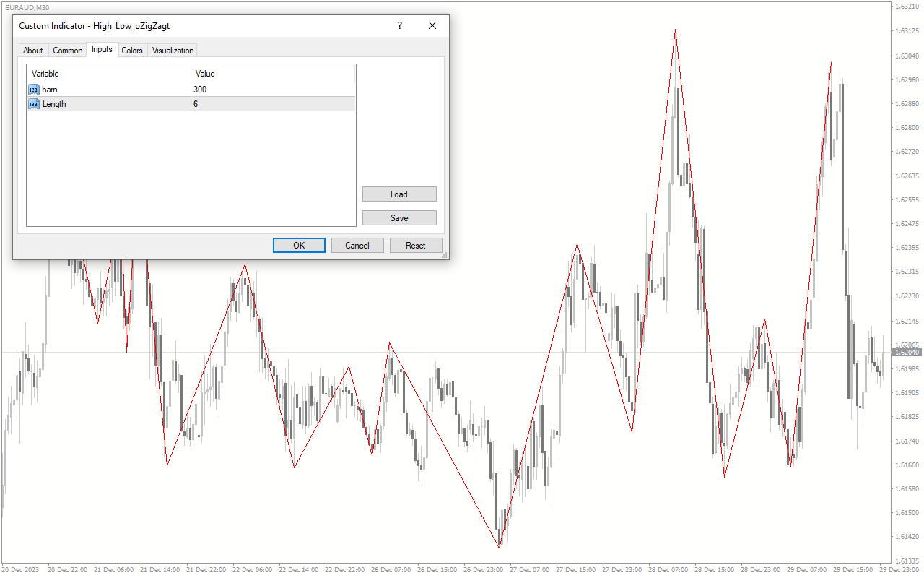Click the 1.62475 price scale label
924x578 pixels.
tap(907, 224)
